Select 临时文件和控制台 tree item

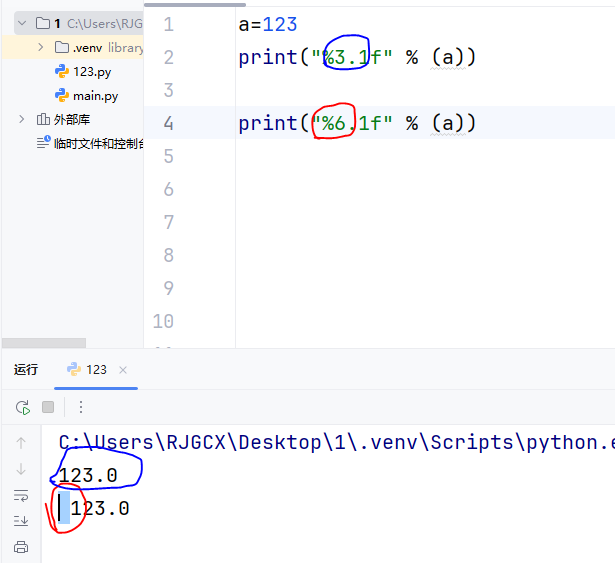pos(98,144)
